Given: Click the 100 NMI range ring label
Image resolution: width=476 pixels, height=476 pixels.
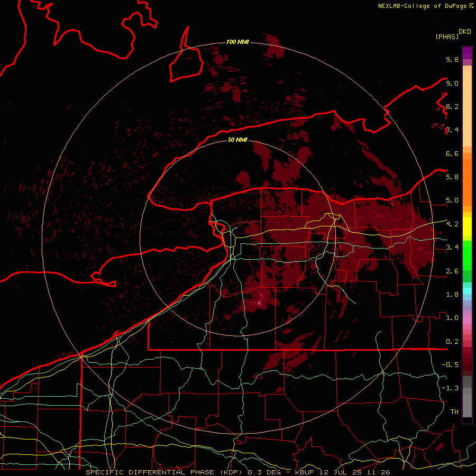Looking at the screenshot, I should click(237, 42).
